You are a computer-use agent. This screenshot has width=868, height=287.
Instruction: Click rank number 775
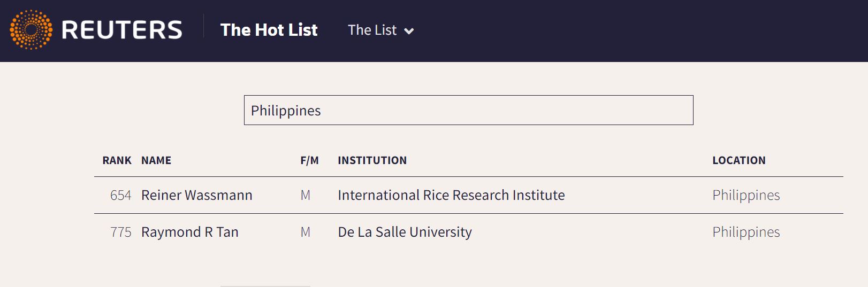[x=120, y=232]
